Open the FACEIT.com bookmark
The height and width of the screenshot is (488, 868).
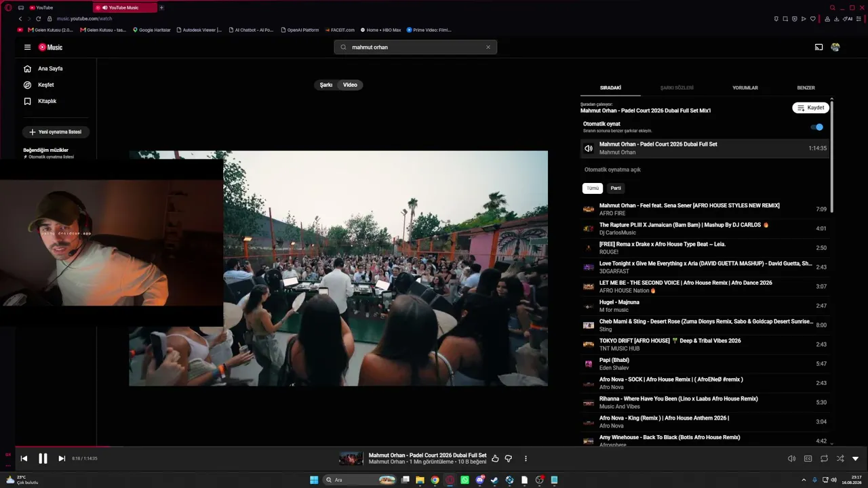[x=340, y=30]
